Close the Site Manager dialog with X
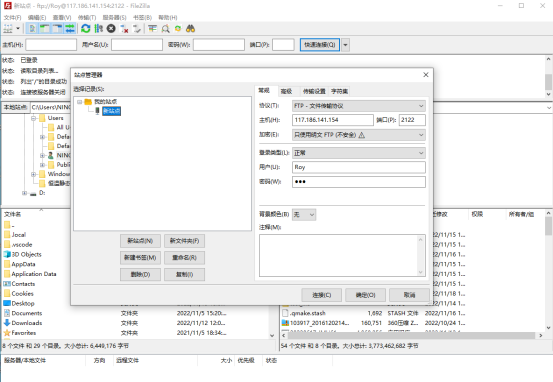Image resolution: width=553 pixels, height=382 pixels. pos(426,75)
